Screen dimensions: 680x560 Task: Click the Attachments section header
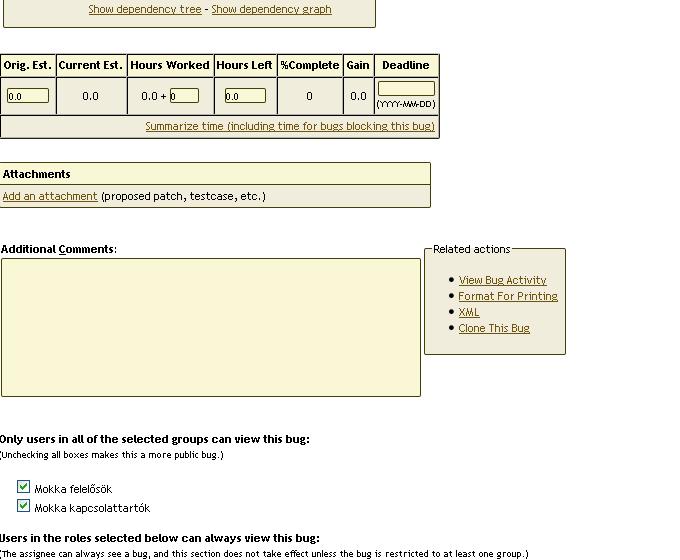[37, 174]
